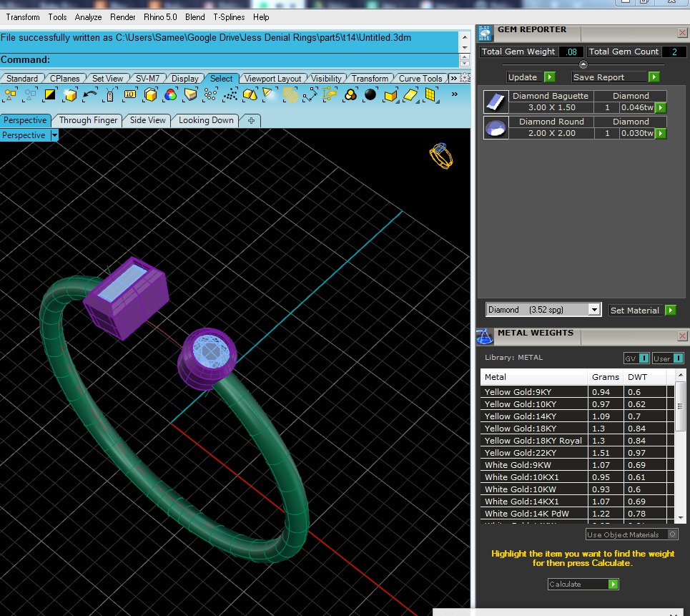Click the Metal Weights panel icon
690x616 pixels.
point(485,337)
